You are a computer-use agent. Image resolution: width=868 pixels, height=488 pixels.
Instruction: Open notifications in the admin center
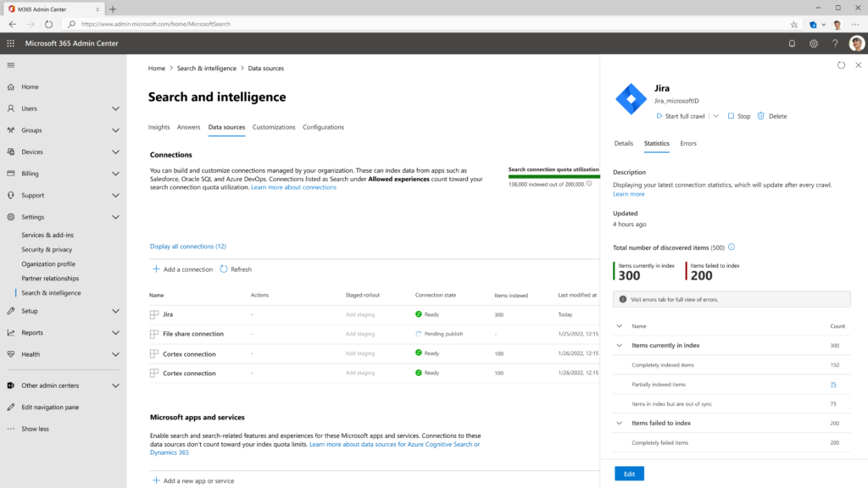[791, 42]
